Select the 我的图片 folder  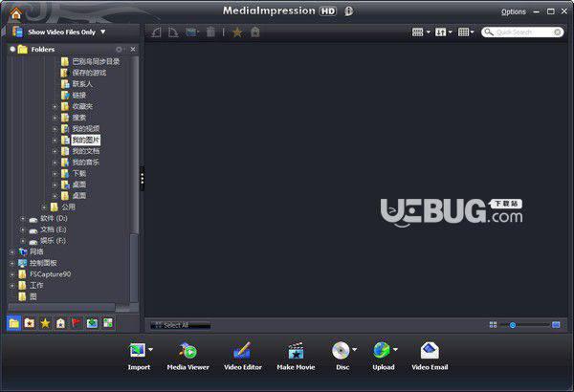85,140
